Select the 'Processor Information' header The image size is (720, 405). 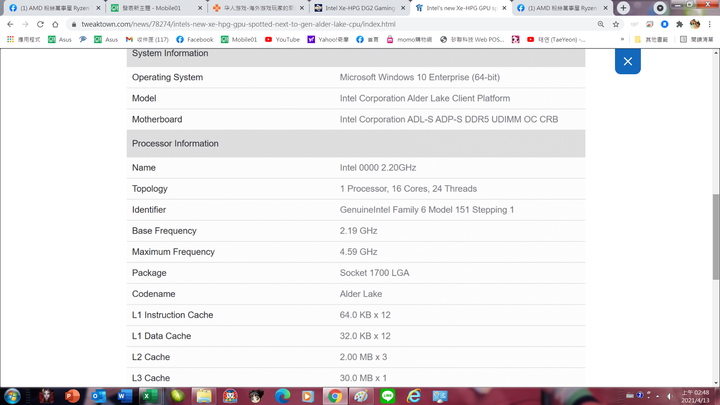point(175,143)
